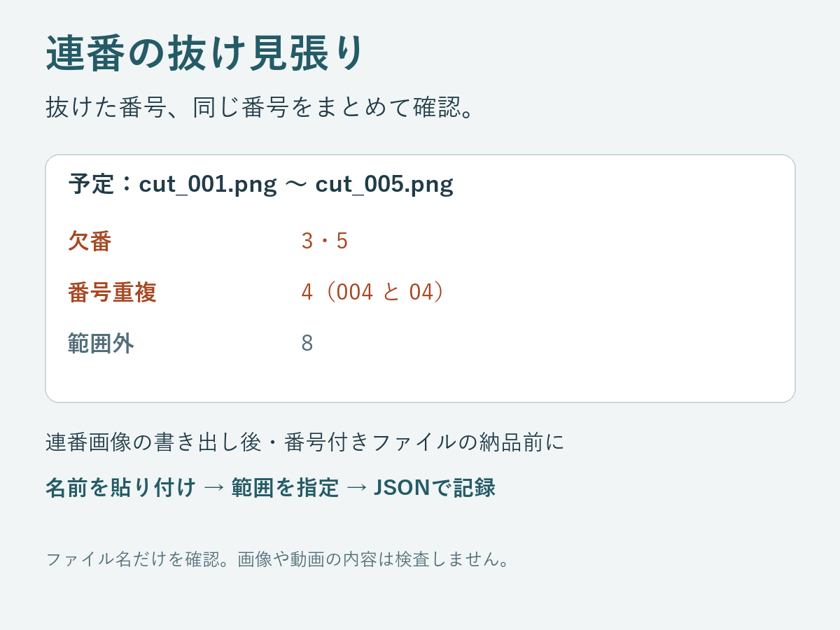
Task: Click the 番号重複 label
Action: coord(112,292)
